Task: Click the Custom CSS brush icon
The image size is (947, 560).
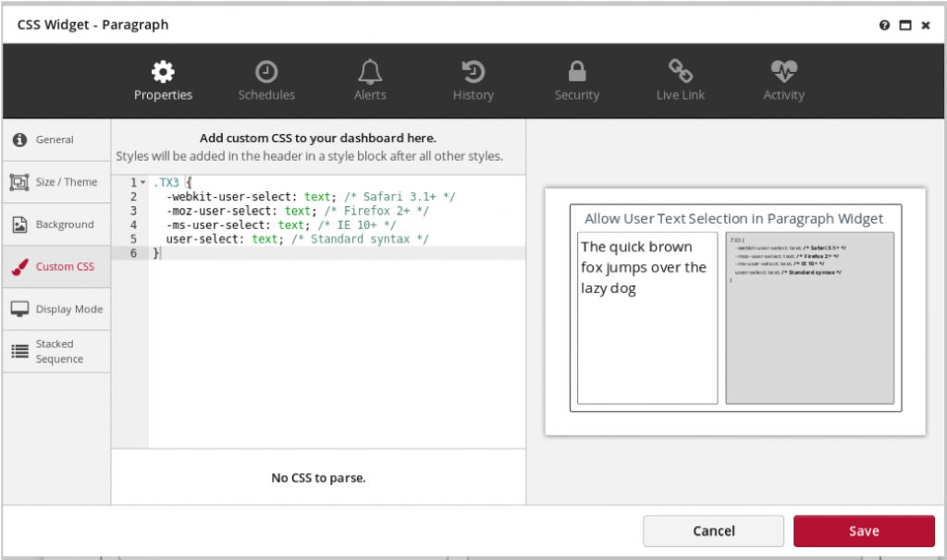Action: click(20, 267)
